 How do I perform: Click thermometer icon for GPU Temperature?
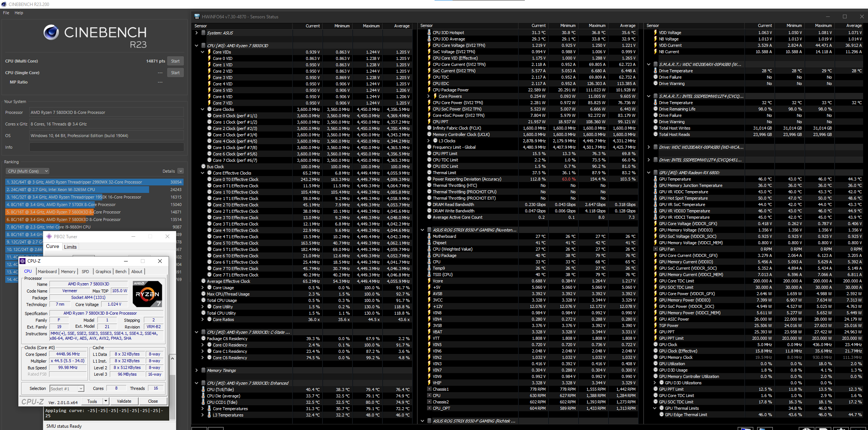coord(656,179)
